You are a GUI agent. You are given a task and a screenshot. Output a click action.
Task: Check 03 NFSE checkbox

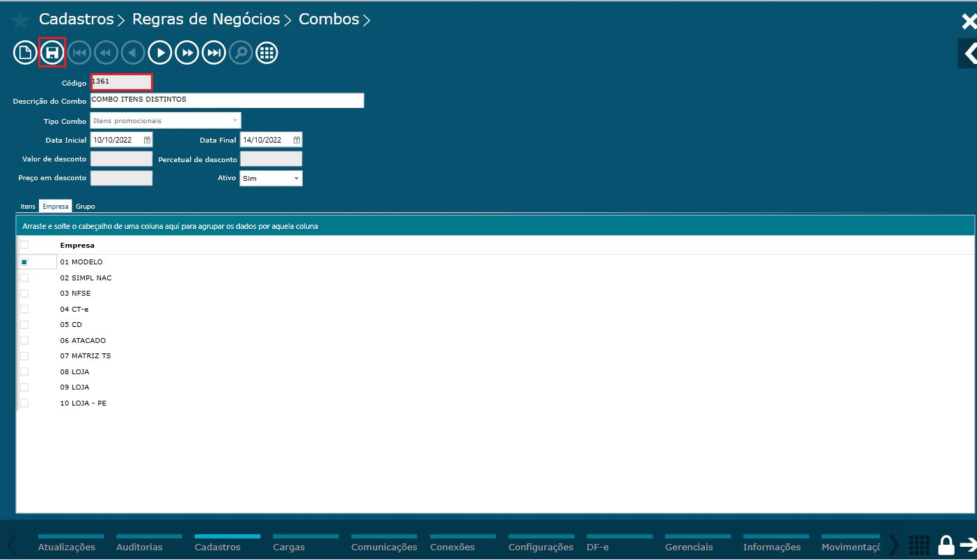[x=24, y=294]
